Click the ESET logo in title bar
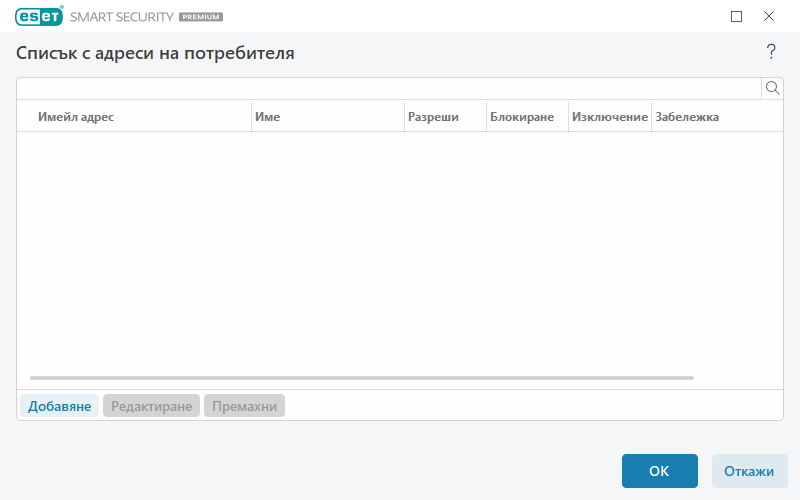 (x=39, y=16)
